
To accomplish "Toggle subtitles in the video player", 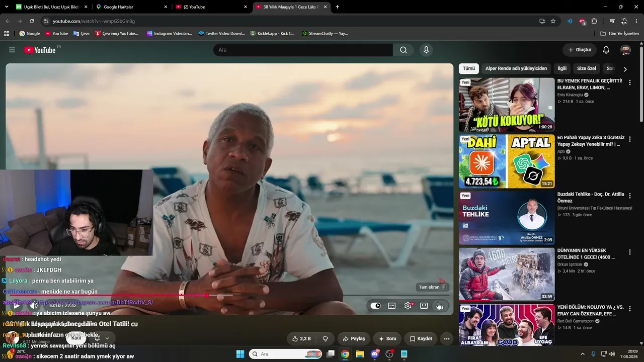I will tap(392, 306).
